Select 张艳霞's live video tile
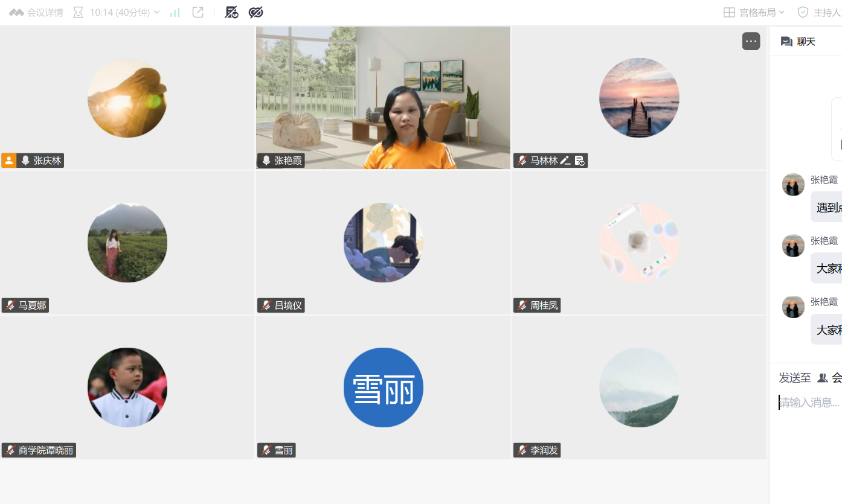This screenshot has height=504, width=842. pos(383,98)
